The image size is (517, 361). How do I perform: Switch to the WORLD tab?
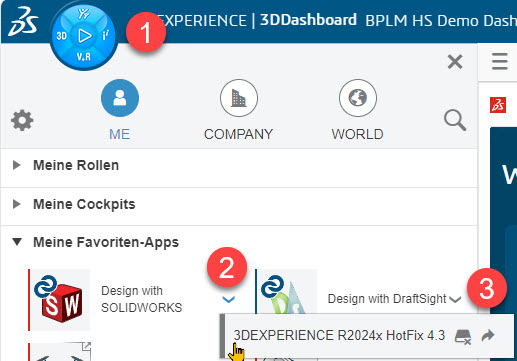[x=358, y=111]
